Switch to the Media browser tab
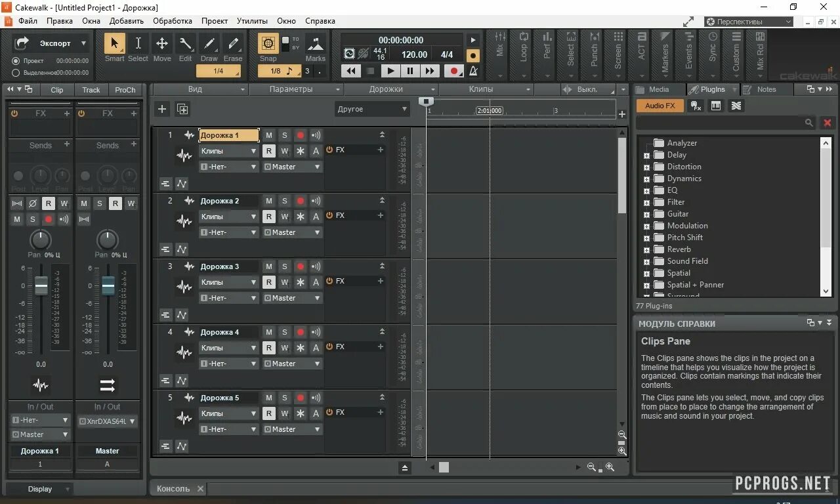This screenshot has width=840, height=504. pyautogui.click(x=659, y=89)
